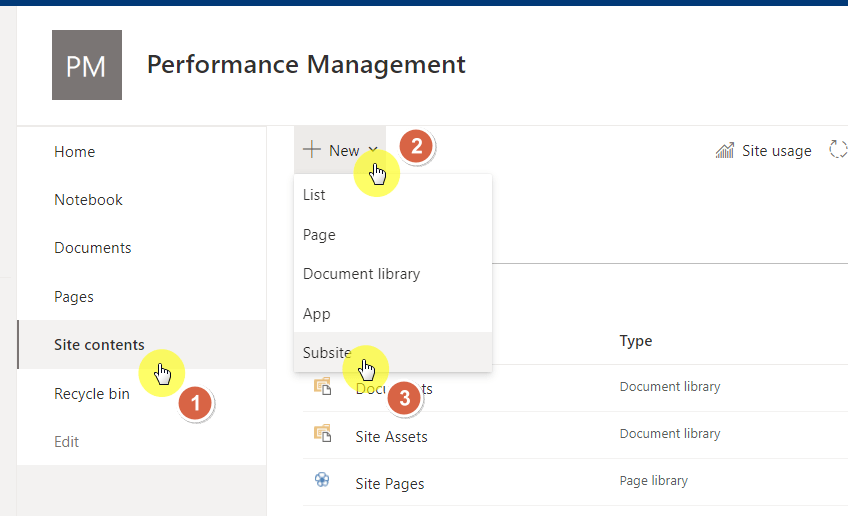Open Pages in left navigation

tap(74, 297)
